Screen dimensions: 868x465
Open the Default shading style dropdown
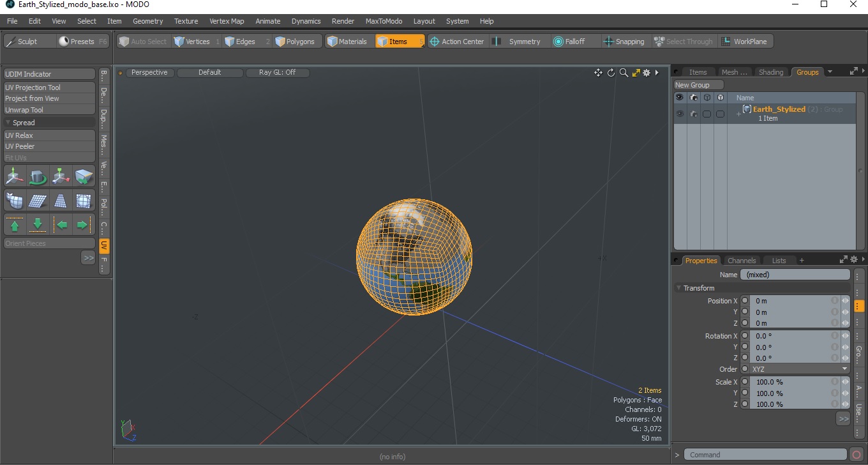click(x=209, y=73)
